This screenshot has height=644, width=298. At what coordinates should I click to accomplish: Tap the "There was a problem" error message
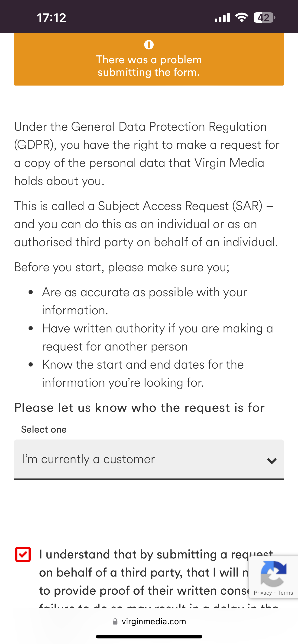149,66
